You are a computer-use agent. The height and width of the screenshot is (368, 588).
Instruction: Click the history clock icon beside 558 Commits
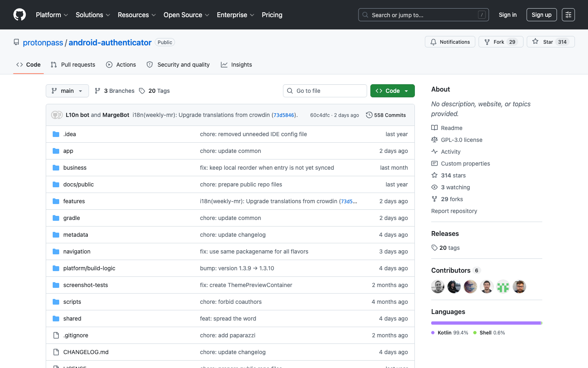[x=369, y=115]
